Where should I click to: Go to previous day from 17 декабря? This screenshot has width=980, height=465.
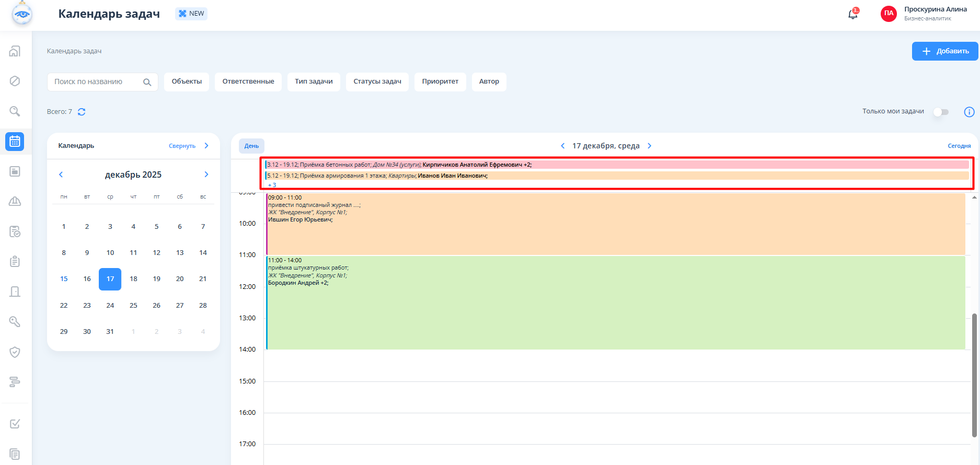562,146
